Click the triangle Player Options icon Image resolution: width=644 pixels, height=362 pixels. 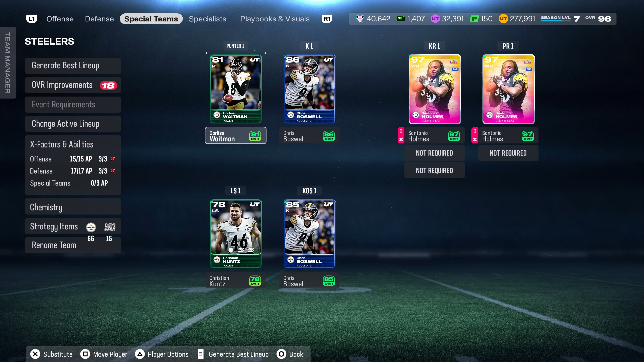point(140,354)
